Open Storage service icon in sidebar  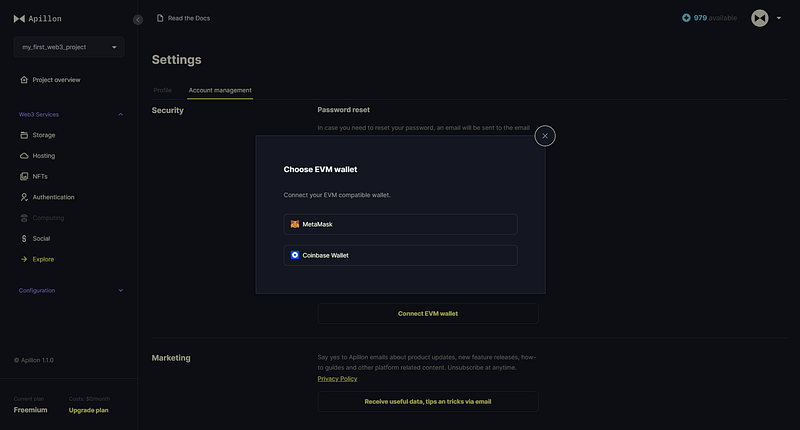coord(24,135)
